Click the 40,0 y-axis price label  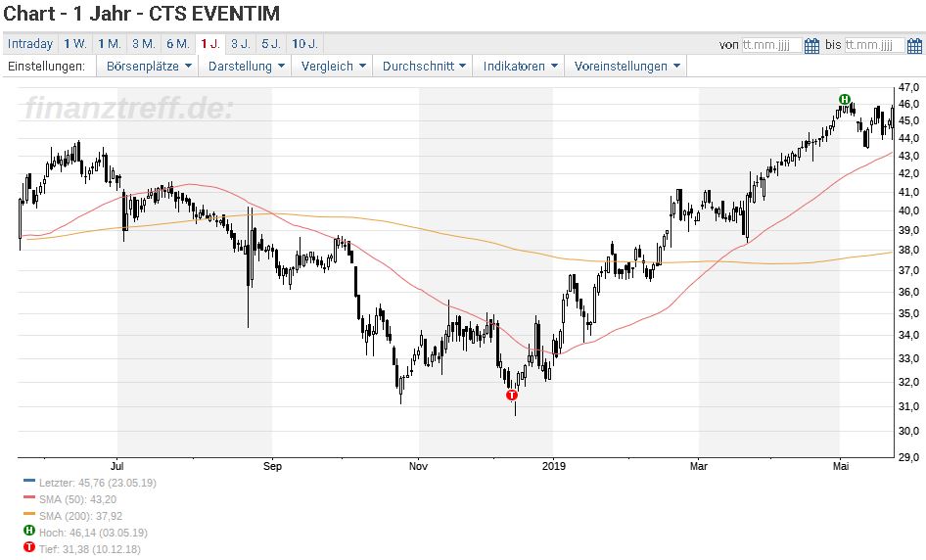(909, 210)
